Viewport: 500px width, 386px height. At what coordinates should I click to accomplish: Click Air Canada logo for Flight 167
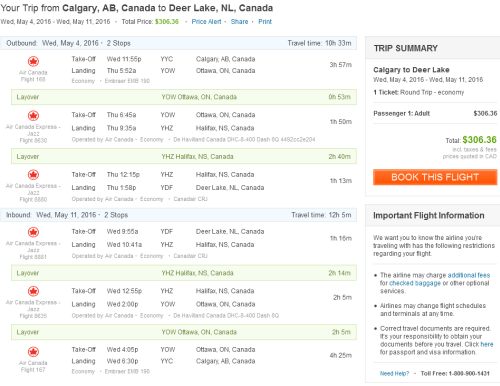pyautogui.click(x=33, y=352)
